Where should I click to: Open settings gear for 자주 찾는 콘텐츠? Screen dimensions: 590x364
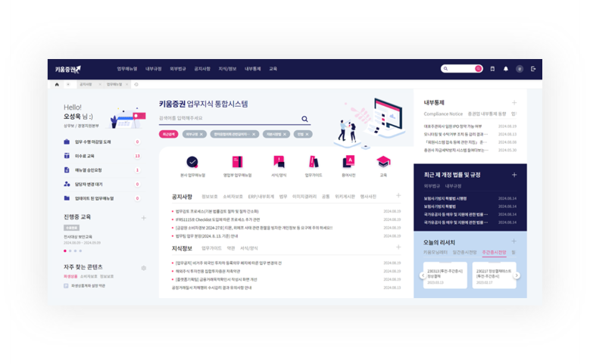pyautogui.click(x=143, y=268)
